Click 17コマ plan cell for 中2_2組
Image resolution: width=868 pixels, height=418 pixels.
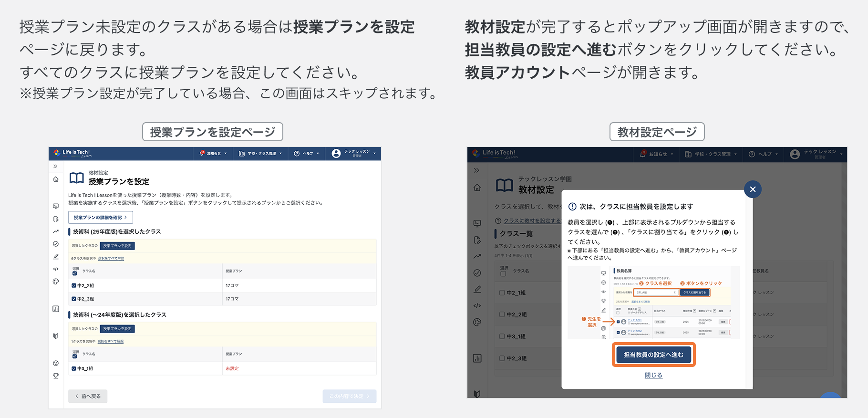[x=232, y=286]
